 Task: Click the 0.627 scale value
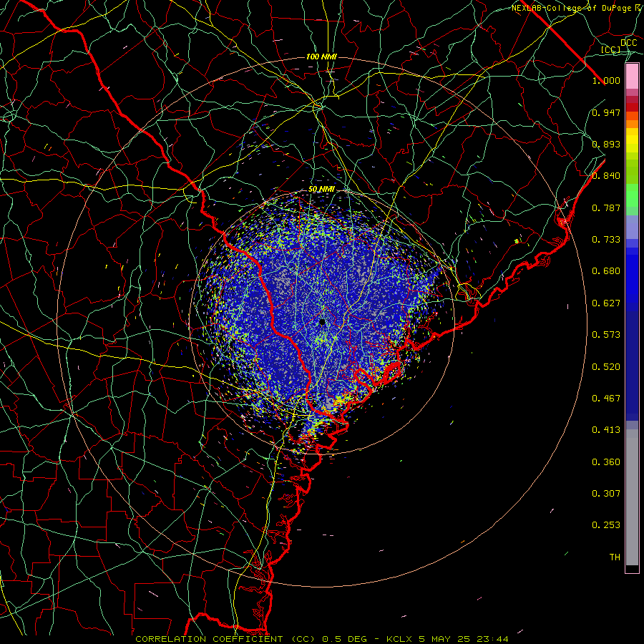tap(606, 303)
